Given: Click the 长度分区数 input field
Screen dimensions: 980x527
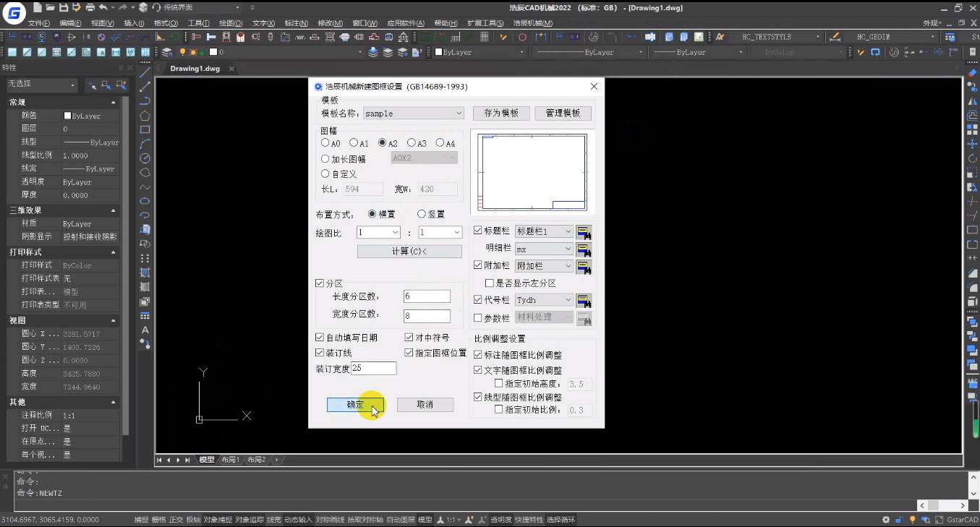Looking at the screenshot, I should (427, 296).
